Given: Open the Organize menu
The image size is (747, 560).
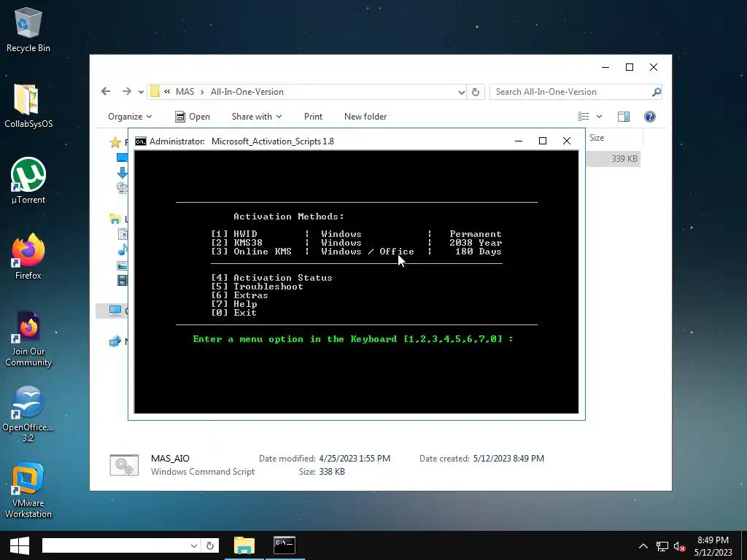Looking at the screenshot, I should tap(130, 117).
